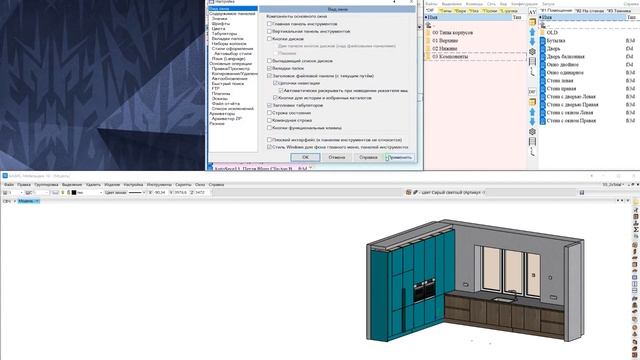Screen dimensions: 640x360
Task: Switch to the 02 На стенах tab
Action: tap(589, 11)
